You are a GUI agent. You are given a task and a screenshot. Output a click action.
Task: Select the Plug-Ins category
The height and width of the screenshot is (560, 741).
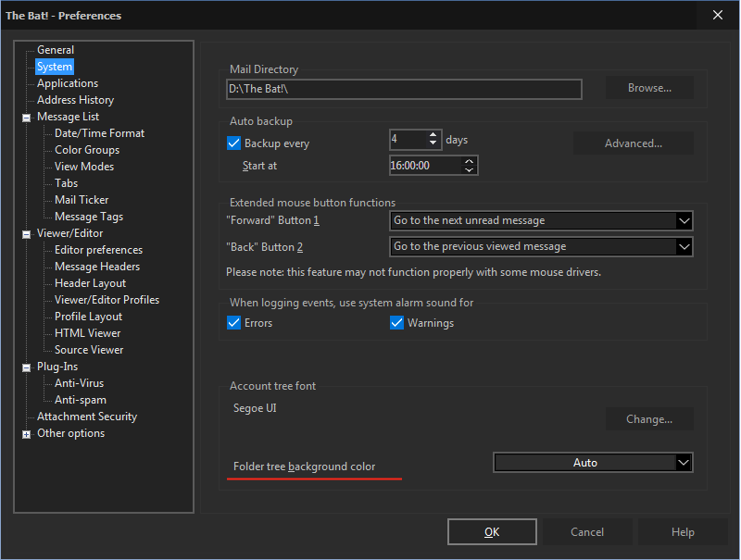coord(57,367)
